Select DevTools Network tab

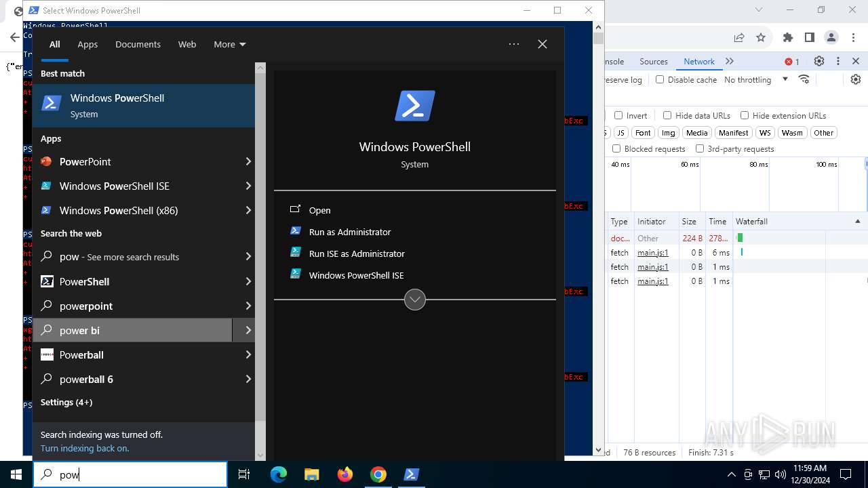tap(699, 61)
